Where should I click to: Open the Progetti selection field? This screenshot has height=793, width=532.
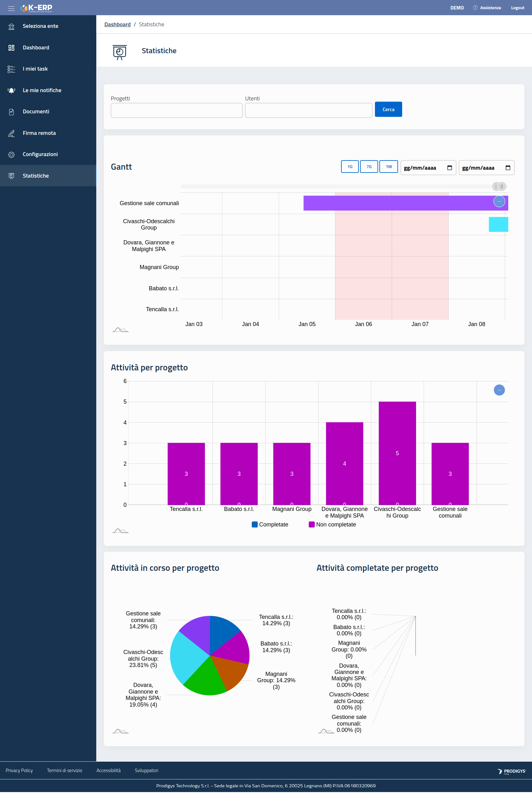coord(176,110)
